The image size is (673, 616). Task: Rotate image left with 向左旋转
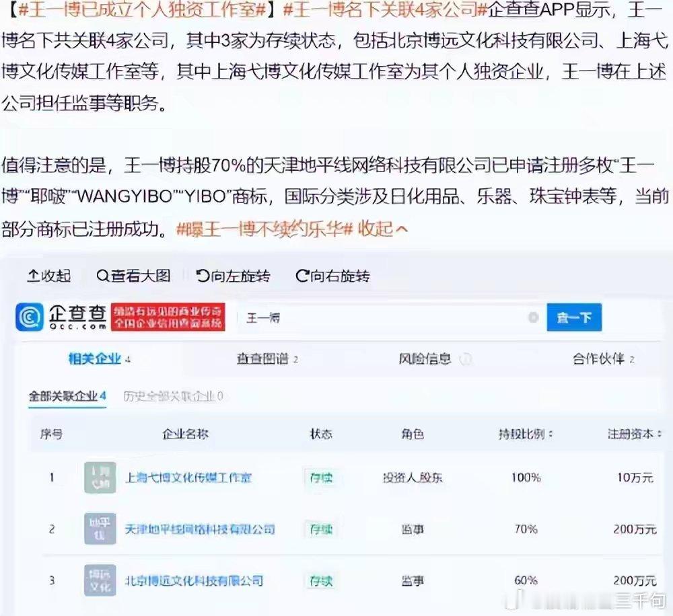coord(233,276)
